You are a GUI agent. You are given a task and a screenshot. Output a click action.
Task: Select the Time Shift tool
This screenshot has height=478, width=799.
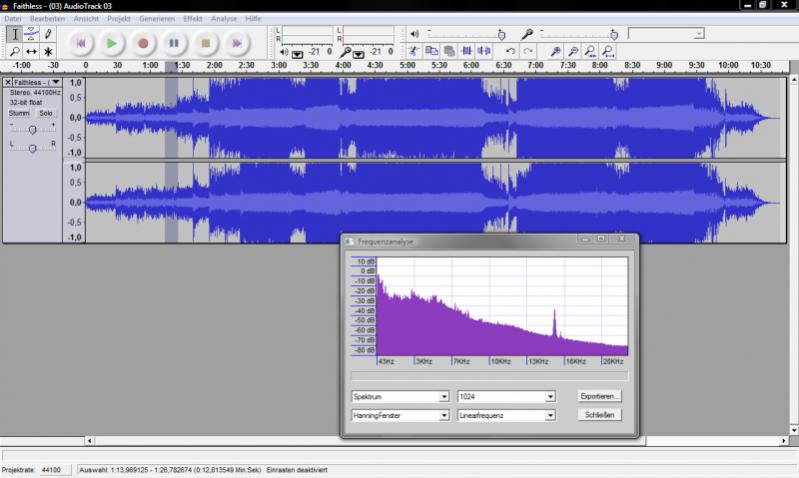31,51
